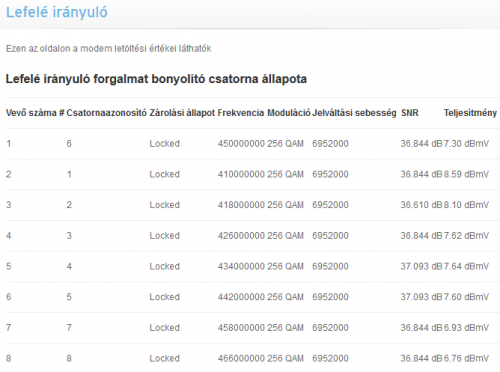This screenshot has width=500, height=372.
Task: Click power value 7.30 dBmV
Action: click(x=466, y=144)
